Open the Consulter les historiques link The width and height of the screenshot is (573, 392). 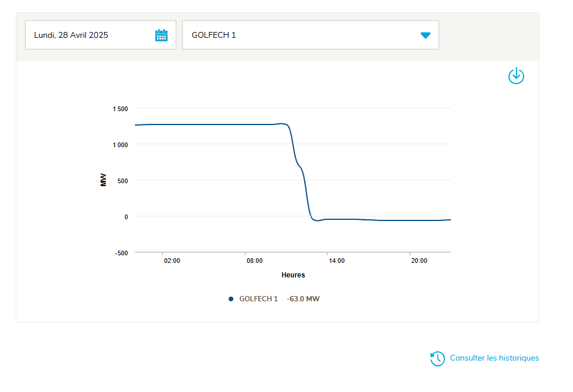pyautogui.click(x=494, y=358)
